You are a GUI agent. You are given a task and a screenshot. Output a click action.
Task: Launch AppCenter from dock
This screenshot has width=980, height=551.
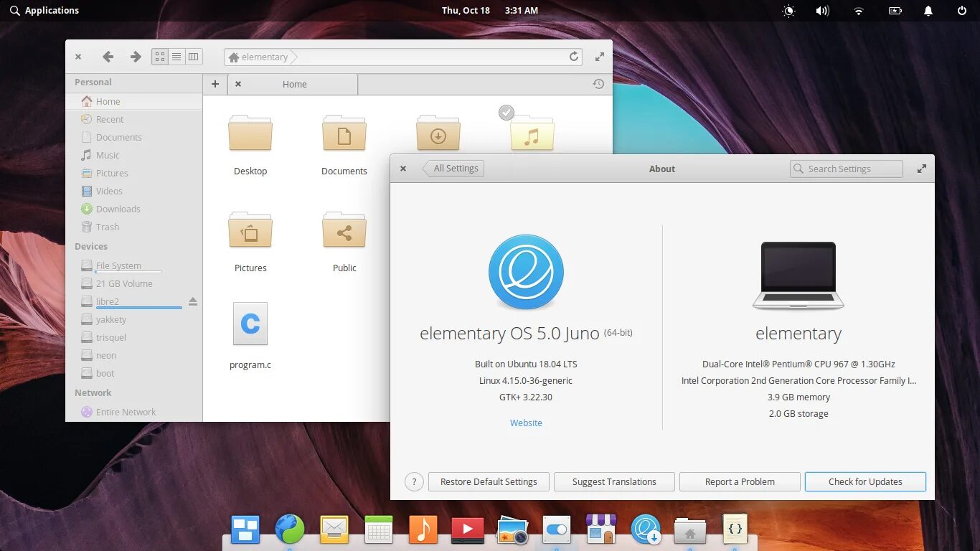(601, 529)
